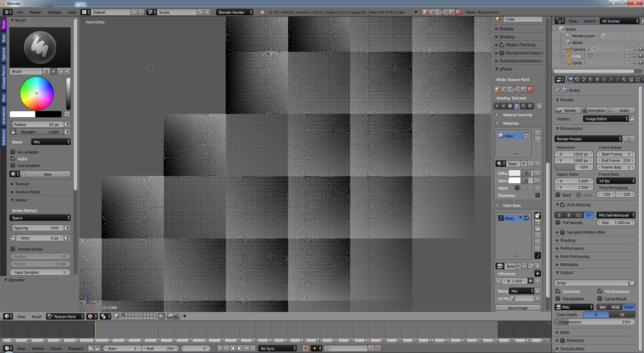The height and width of the screenshot is (353, 644).
Task: Expand the Texture Mask panel
Action: coord(28,192)
